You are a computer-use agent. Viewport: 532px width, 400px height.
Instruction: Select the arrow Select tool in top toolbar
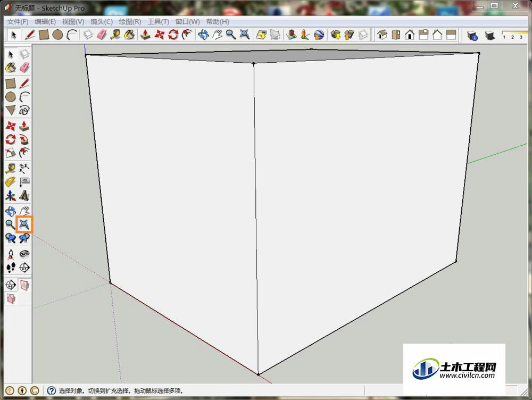(14, 35)
